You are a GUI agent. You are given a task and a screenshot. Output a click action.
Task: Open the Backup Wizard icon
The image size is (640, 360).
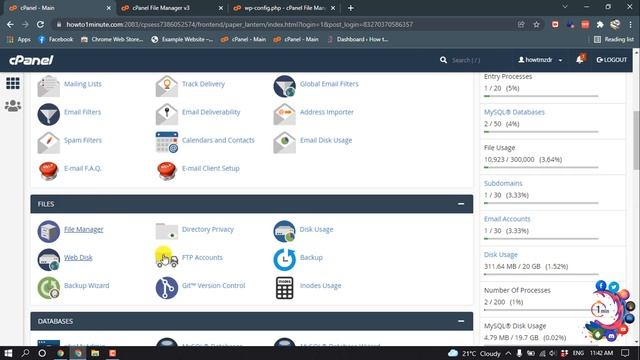(x=49, y=288)
